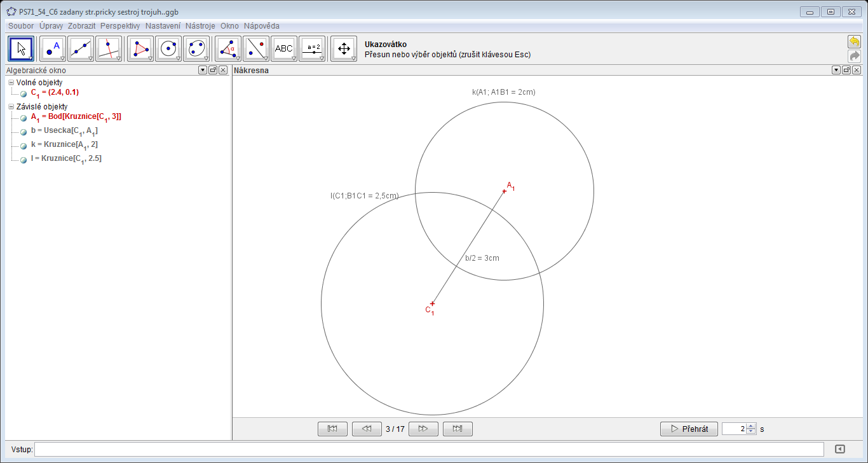Select the Move pointer tool
The height and width of the screenshot is (463, 868).
tap(21, 48)
